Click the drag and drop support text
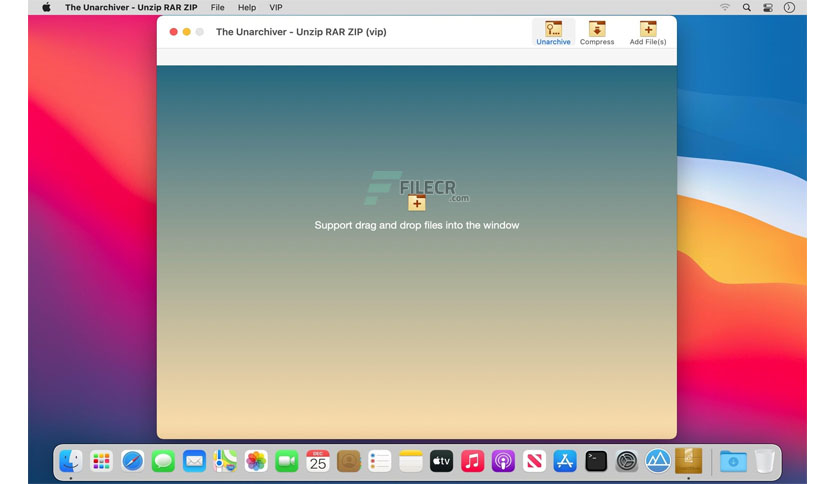Viewport: 836px width, 484px height. coord(417,225)
